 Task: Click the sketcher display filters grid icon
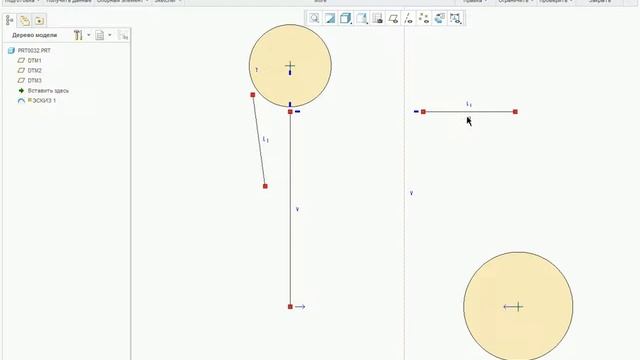(x=378, y=18)
